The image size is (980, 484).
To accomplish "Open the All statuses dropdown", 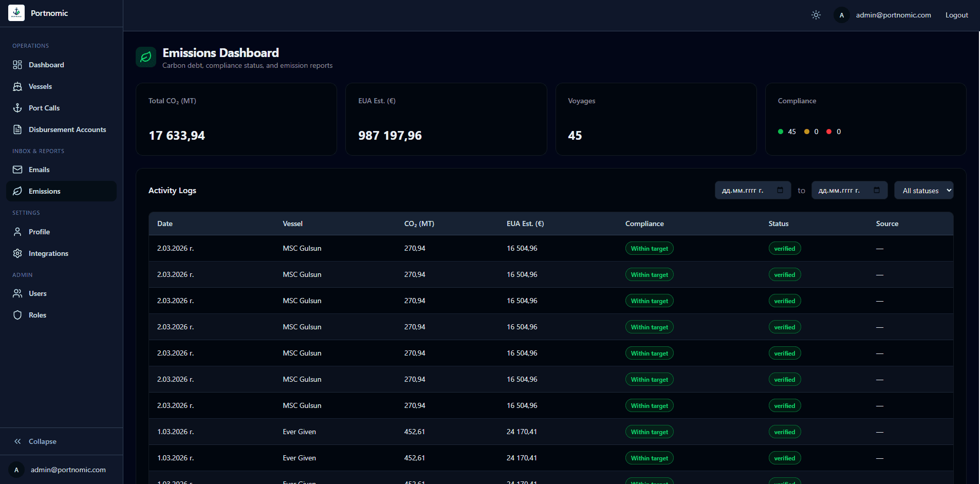I will point(923,191).
